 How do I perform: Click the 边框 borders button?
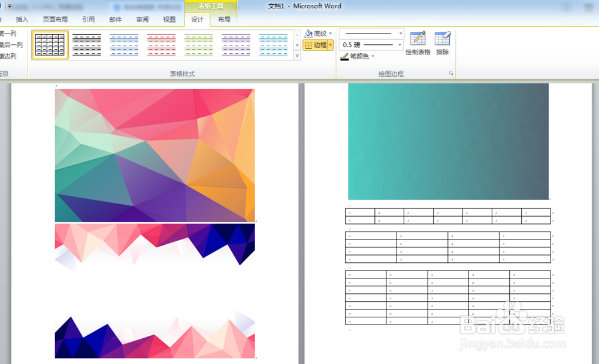coord(316,45)
